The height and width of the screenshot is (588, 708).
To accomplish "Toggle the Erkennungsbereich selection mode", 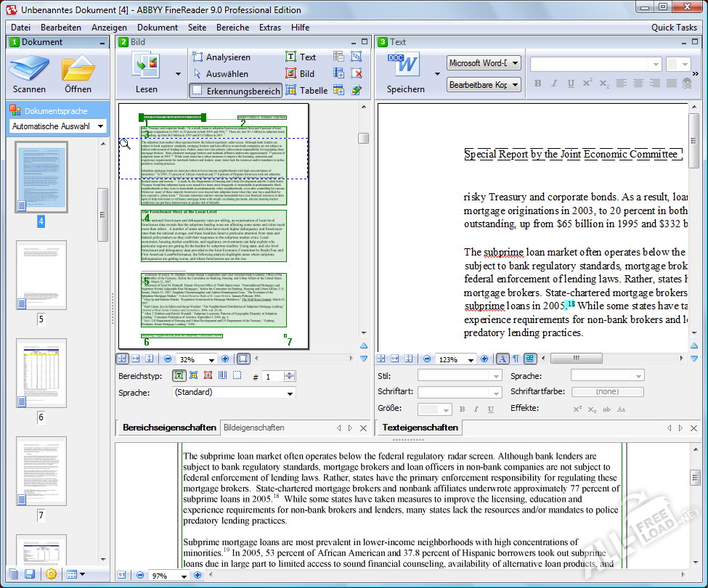I will tap(235, 91).
